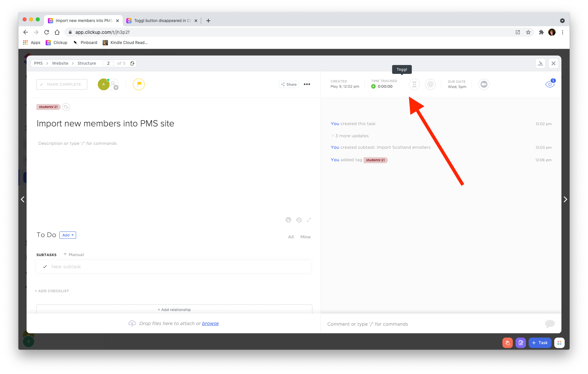Screen dimensions: 588x374
Task: Click the yellow priority flag icon
Action: [x=139, y=84]
